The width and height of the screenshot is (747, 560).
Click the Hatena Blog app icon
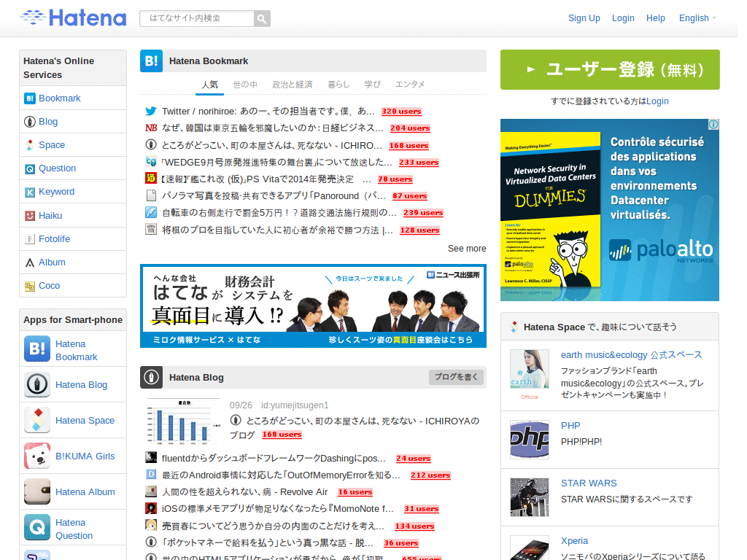click(37, 384)
